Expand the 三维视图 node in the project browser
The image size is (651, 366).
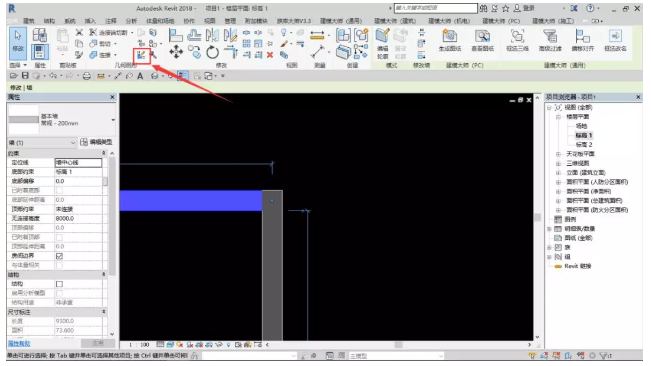click(558, 163)
